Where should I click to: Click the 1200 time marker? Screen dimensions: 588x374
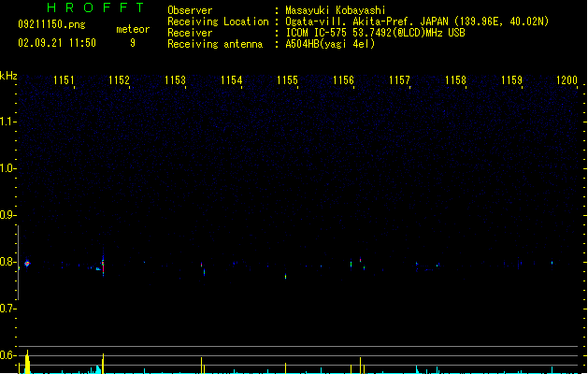(x=566, y=80)
